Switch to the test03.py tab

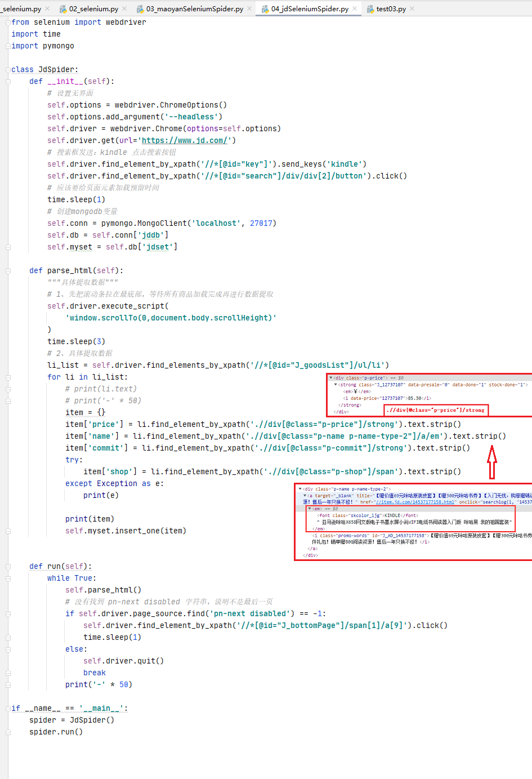[x=391, y=9]
